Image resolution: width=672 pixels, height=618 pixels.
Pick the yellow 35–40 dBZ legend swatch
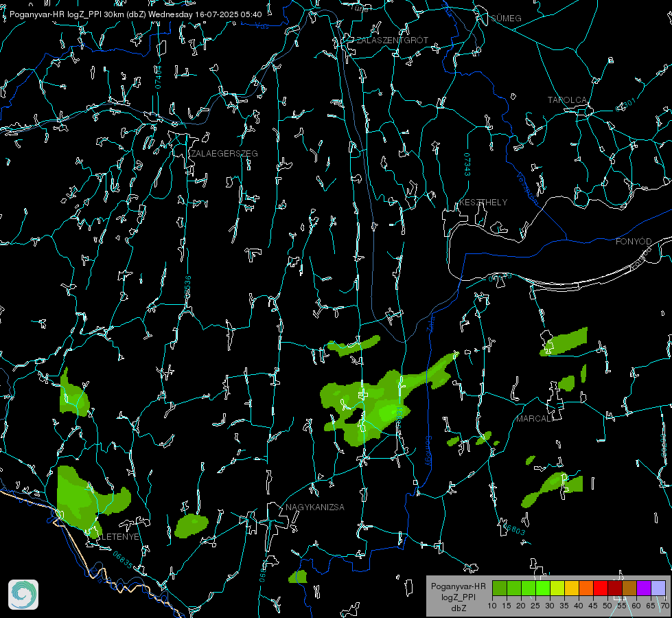[x=572, y=588]
